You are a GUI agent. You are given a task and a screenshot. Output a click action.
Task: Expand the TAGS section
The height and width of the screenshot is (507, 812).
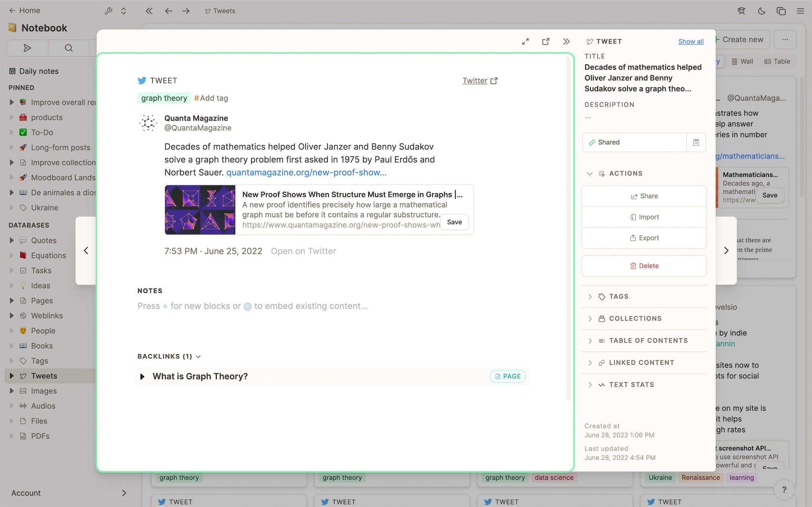pyautogui.click(x=590, y=296)
